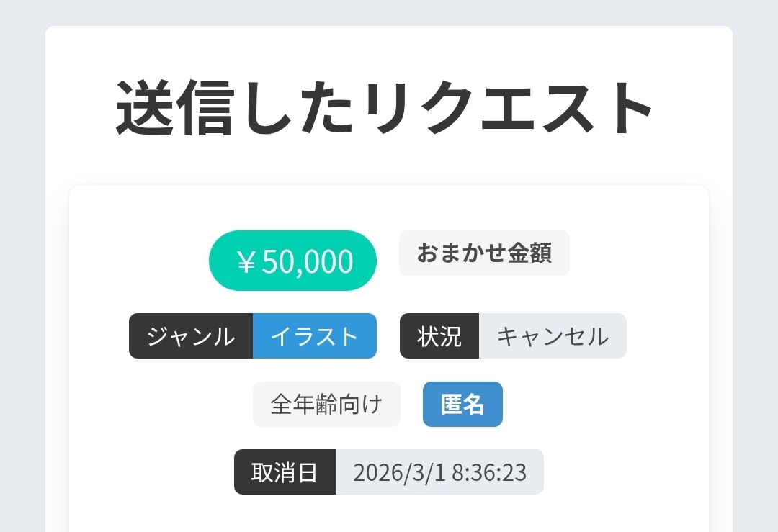Click the yen symbol in the green price badge
This screenshot has width=778, height=532.
246,262
